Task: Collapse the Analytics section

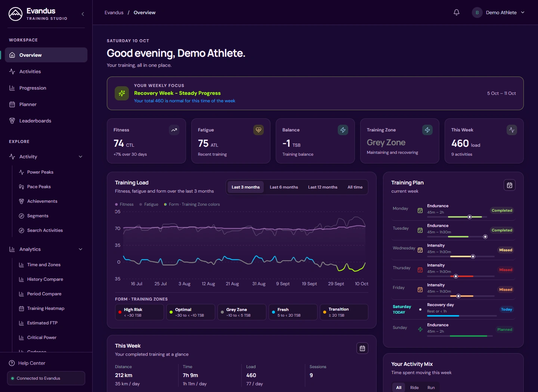Action: 46,249
